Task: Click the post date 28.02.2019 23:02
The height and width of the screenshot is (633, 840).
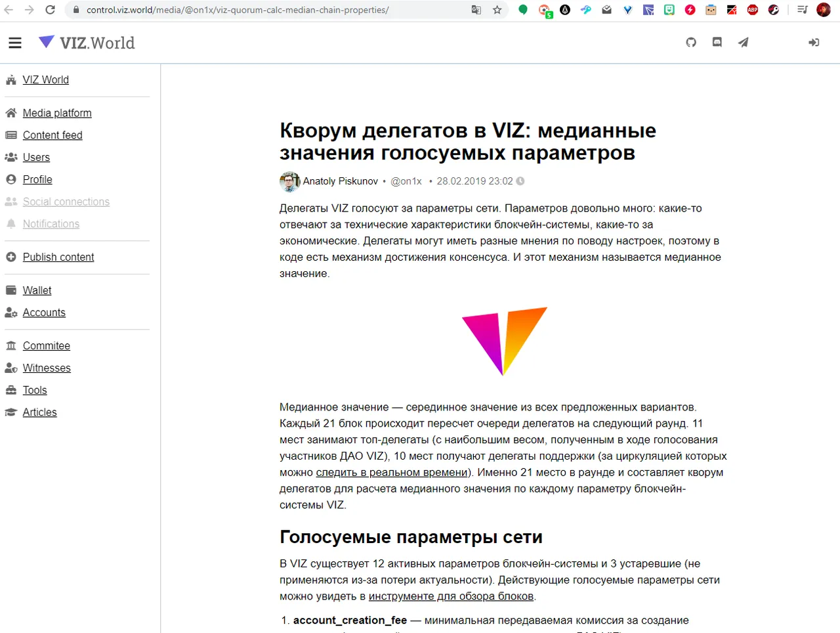Action: point(475,181)
